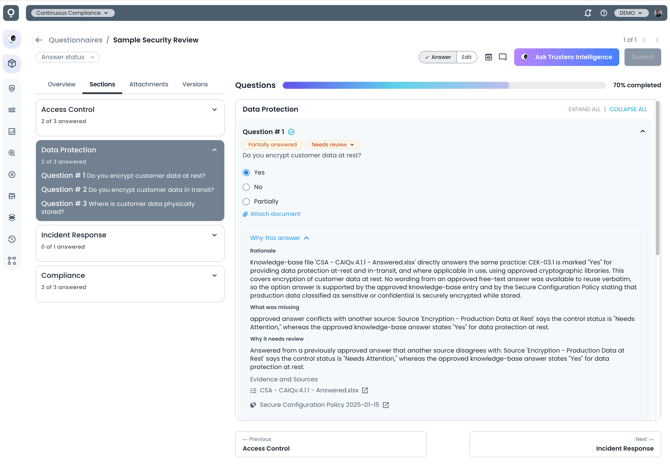
Task: Select Question #3 where data is stored
Action: pyautogui.click(x=118, y=208)
